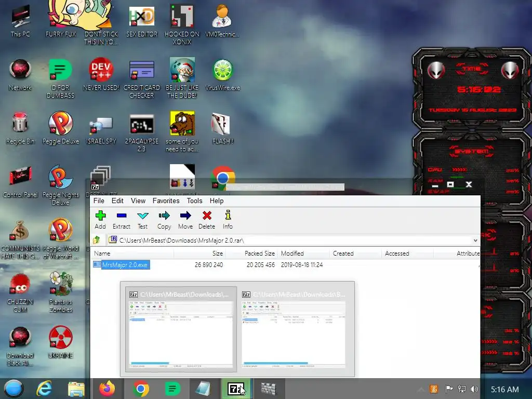Viewport: 532px width, 399px height.
Task: Open the Network desktop icon
Action: (x=20, y=75)
